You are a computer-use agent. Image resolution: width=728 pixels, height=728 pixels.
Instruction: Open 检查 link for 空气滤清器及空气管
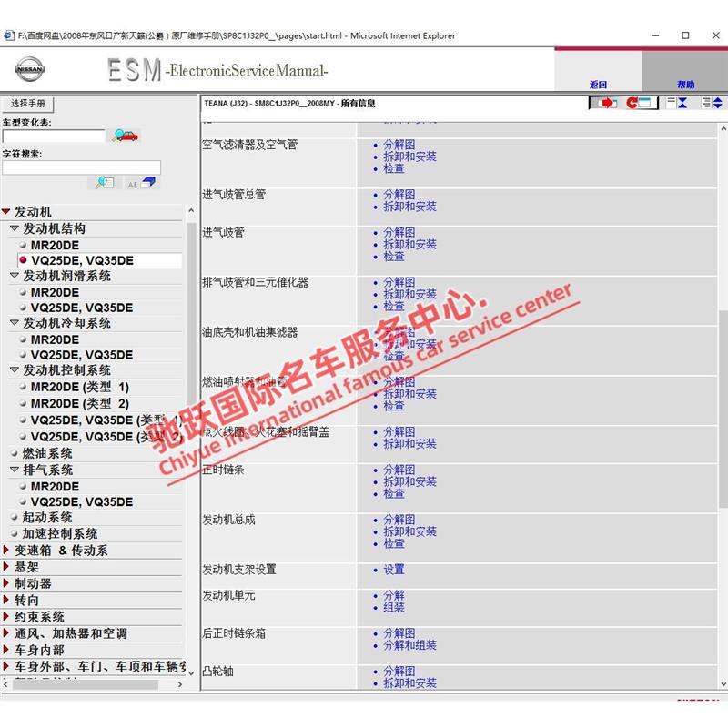pos(394,168)
